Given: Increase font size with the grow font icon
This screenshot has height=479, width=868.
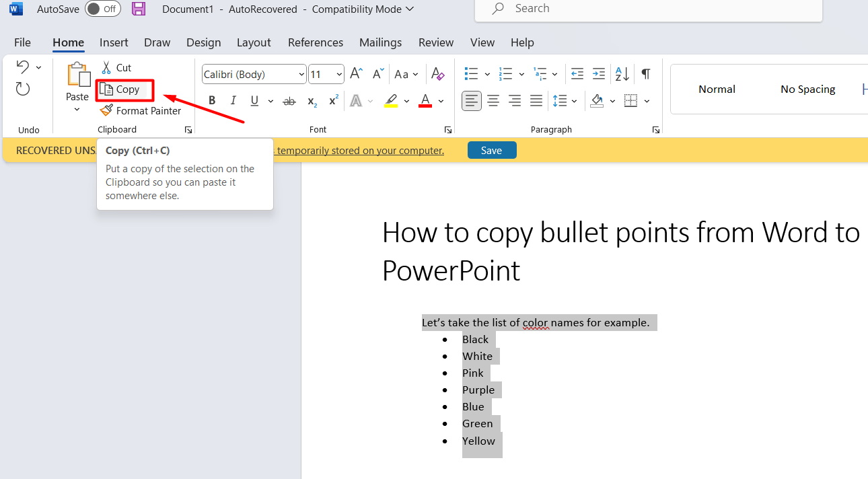Looking at the screenshot, I should point(357,74).
